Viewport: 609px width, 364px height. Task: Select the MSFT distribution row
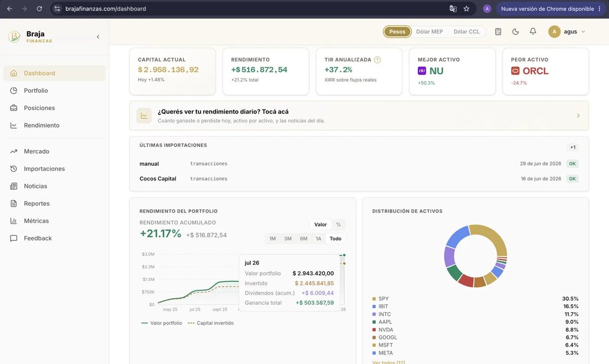[x=476, y=345]
